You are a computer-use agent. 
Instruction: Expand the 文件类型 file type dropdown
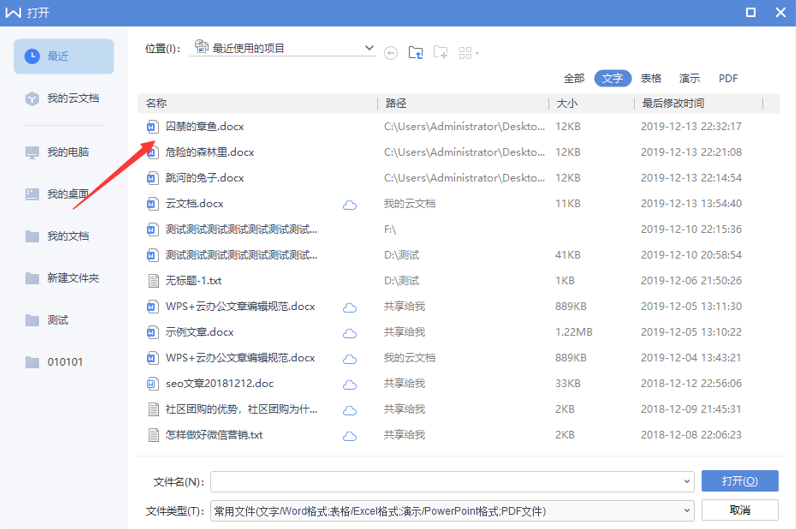point(686,511)
